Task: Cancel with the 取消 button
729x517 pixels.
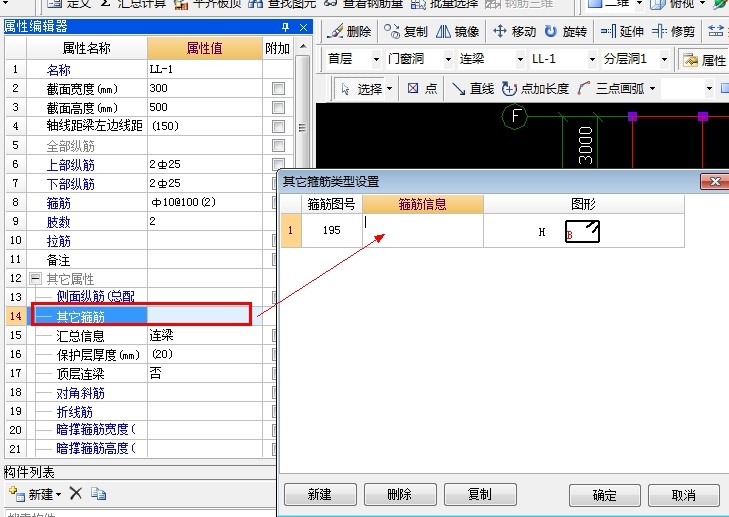Action: 683,495
